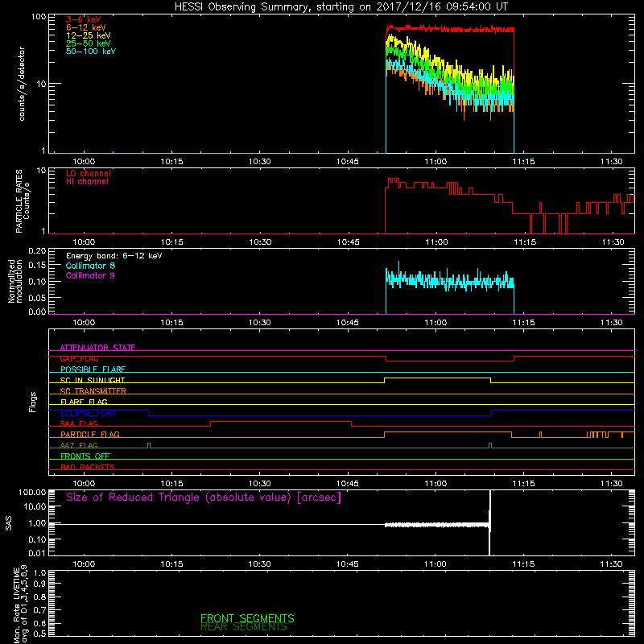
Task: Click the ECLIPSE_FLAG label
Action: tap(88, 413)
